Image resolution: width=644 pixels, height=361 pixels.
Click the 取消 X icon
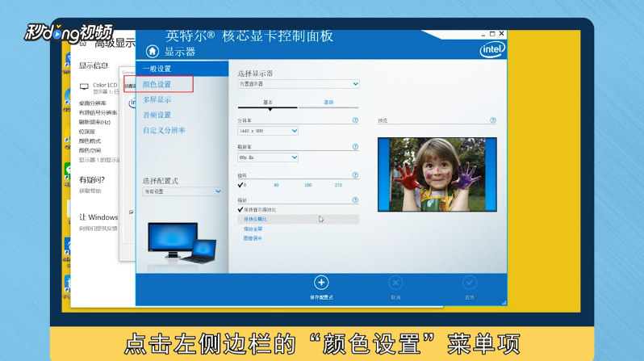click(x=395, y=283)
